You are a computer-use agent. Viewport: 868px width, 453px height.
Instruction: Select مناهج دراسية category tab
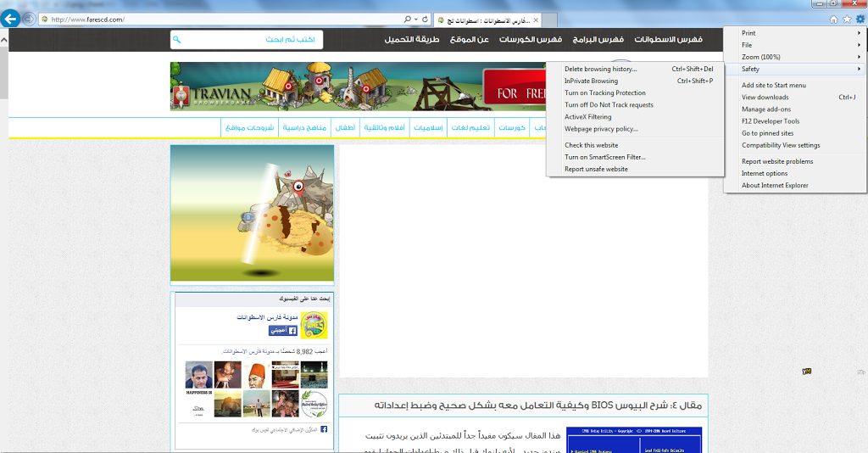(304, 127)
